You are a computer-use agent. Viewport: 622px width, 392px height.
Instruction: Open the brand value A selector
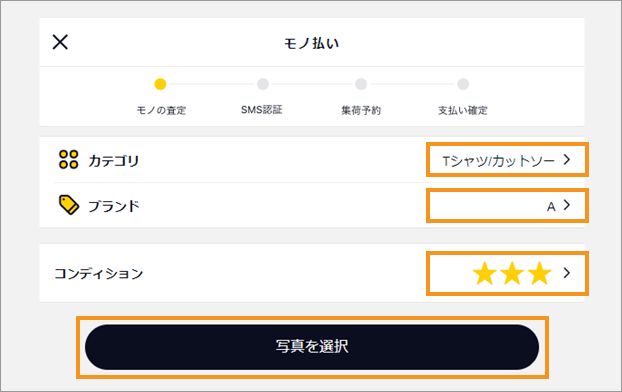(x=551, y=207)
